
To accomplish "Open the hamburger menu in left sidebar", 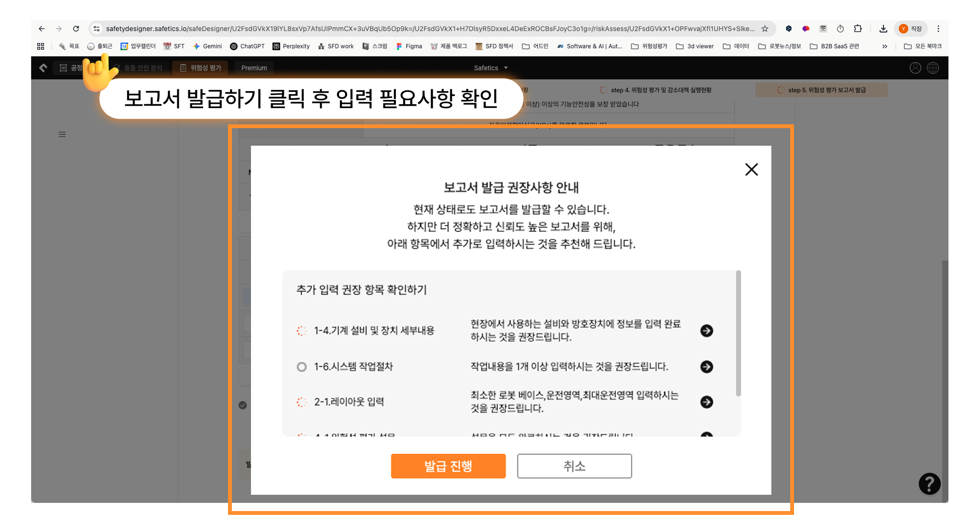I will click(x=62, y=134).
